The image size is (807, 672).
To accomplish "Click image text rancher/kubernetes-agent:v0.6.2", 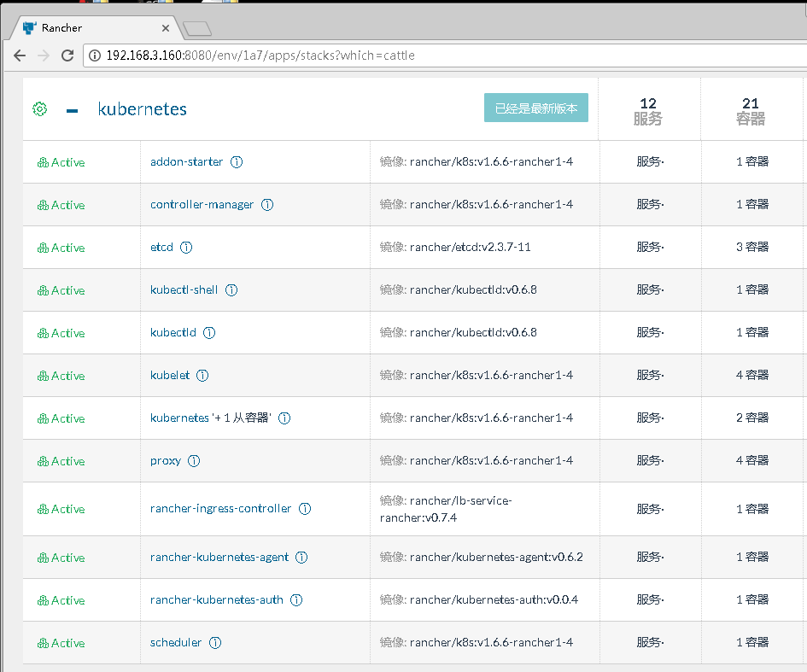I will [x=496, y=557].
